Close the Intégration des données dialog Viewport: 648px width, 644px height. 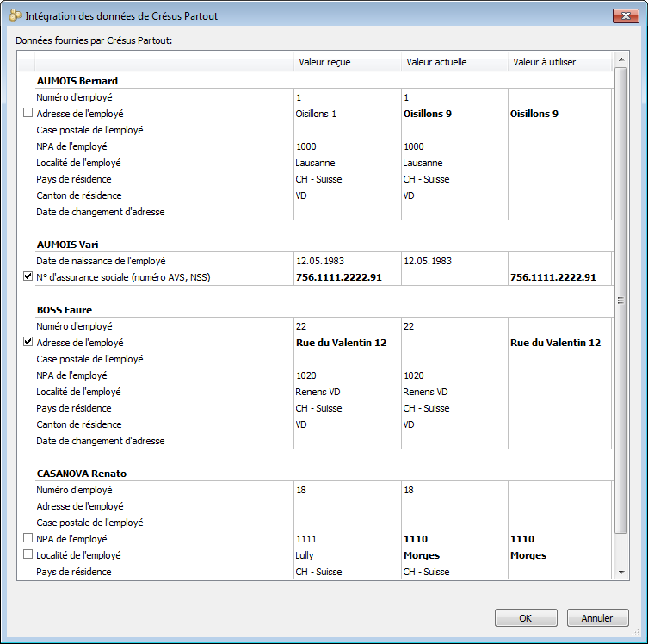626,16
